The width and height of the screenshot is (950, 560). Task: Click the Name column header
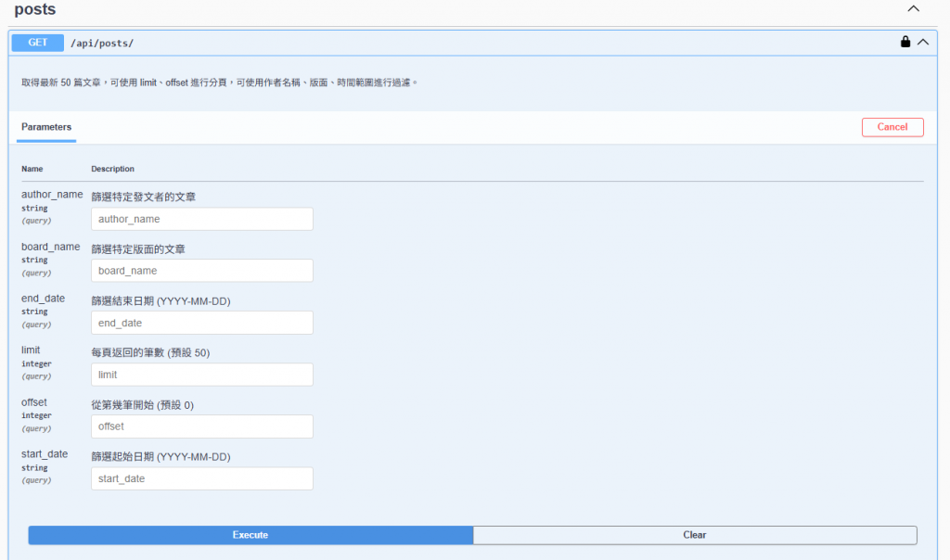click(32, 169)
